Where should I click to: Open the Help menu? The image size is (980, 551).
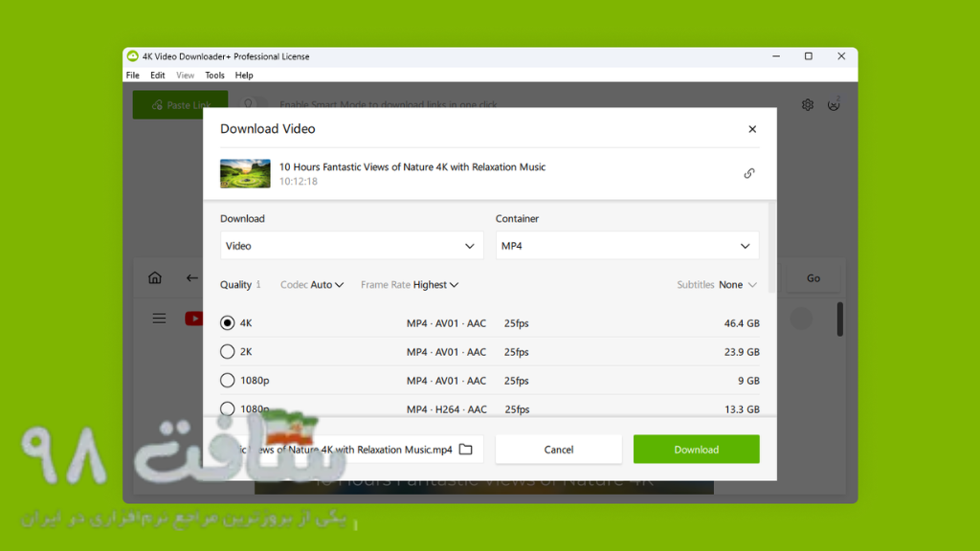(244, 75)
